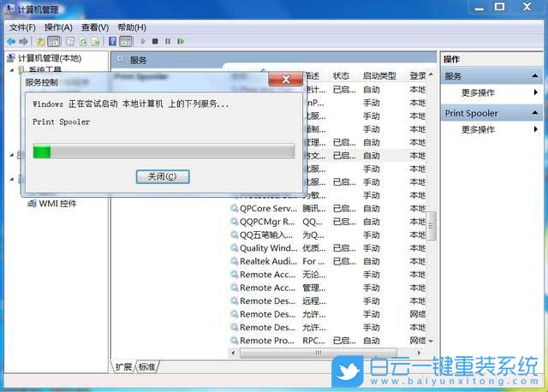Switch to the 标准 tab
548x392 pixels.
pos(146,367)
